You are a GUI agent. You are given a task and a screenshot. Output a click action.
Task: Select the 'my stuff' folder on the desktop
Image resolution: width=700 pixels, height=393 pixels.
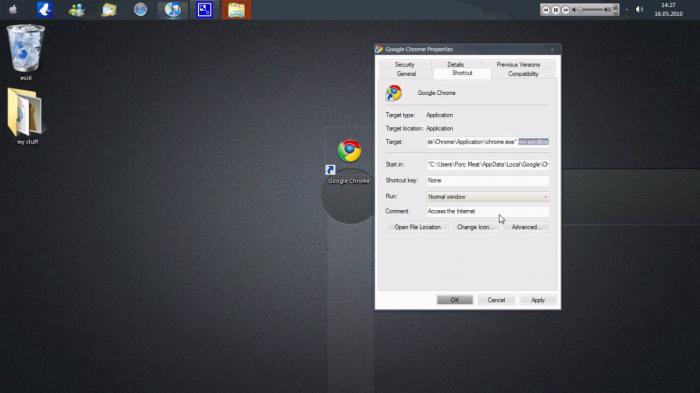[25, 116]
